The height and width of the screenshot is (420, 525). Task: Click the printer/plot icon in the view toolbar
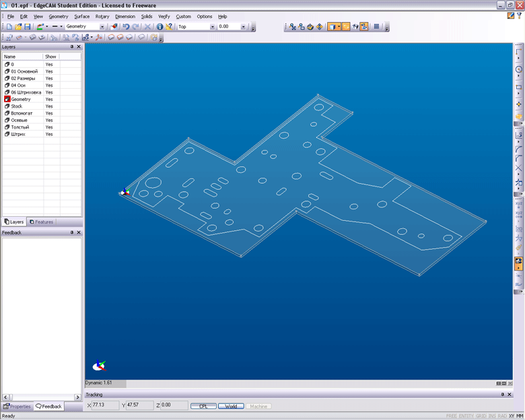click(355, 27)
